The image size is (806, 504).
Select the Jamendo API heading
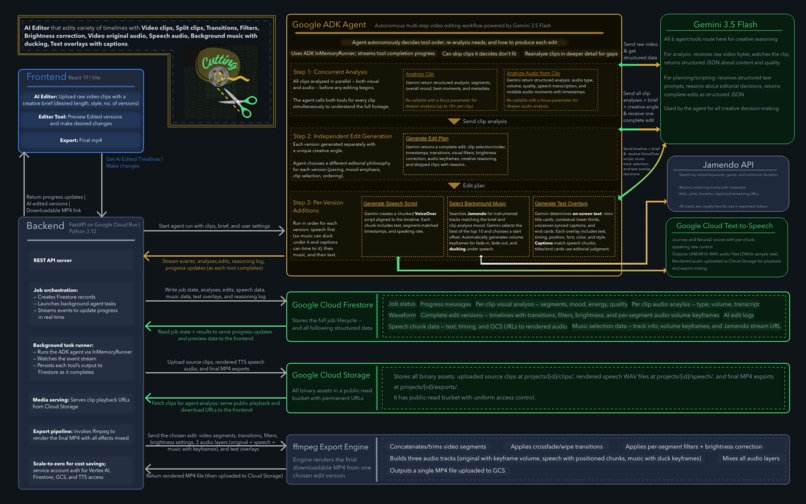click(x=728, y=165)
